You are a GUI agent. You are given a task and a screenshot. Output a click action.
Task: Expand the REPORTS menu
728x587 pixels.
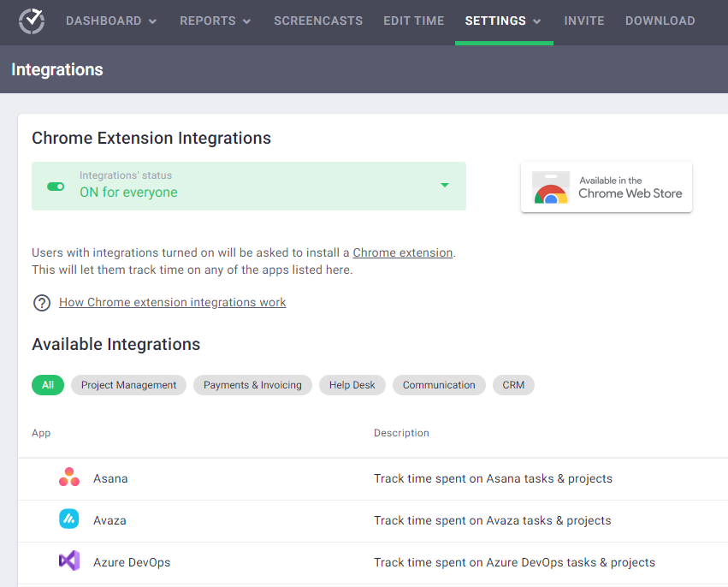coord(215,21)
